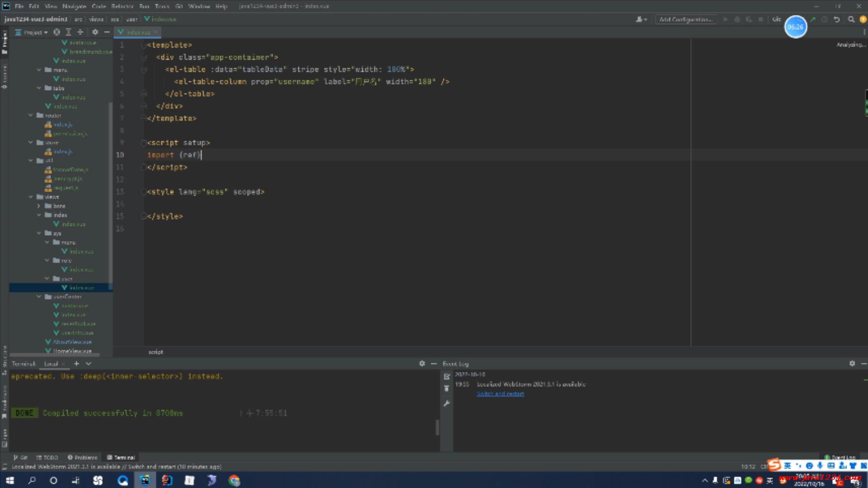
Task: Click the Git update project arrow
Action: click(812, 19)
